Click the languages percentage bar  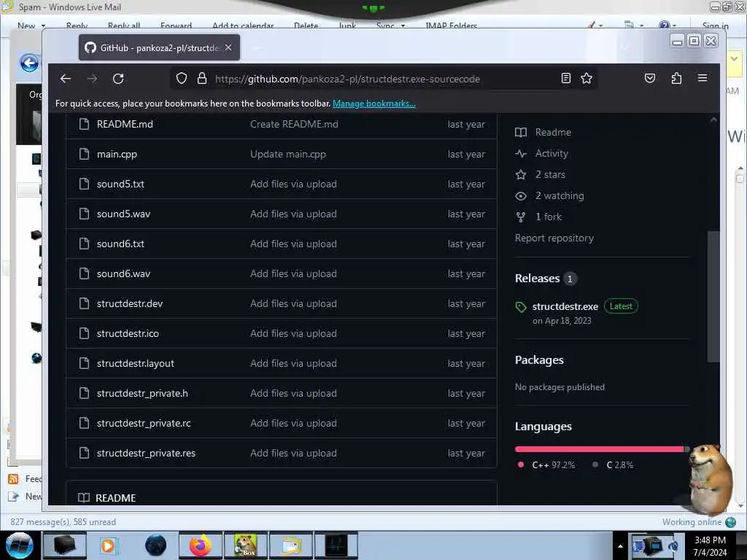tap(602, 449)
